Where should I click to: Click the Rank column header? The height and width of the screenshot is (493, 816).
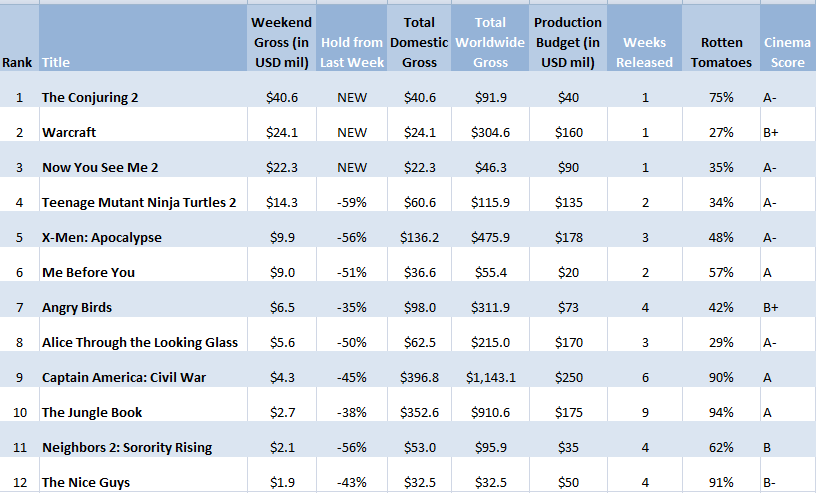coord(17,62)
